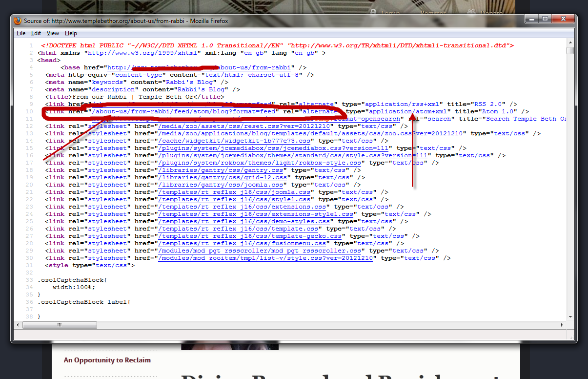Open the list-v/style.css?ver=20121210 link
This screenshot has height=379, width=588.
pyautogui.click(x=266, y=258)
